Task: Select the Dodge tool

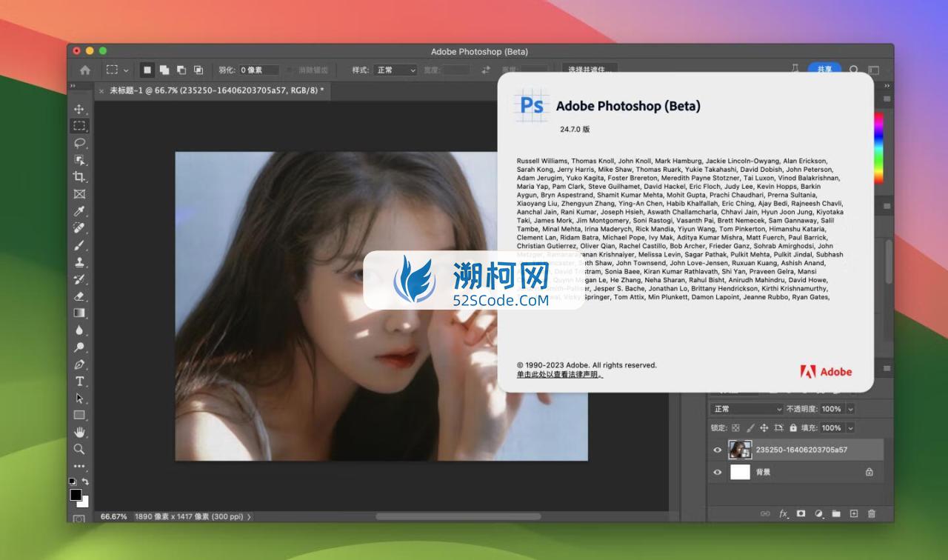Action: click(79, 347)
